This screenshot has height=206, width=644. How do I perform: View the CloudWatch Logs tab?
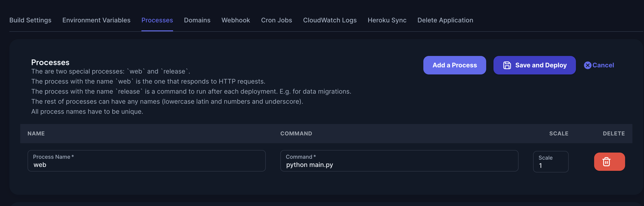point(330,20)
